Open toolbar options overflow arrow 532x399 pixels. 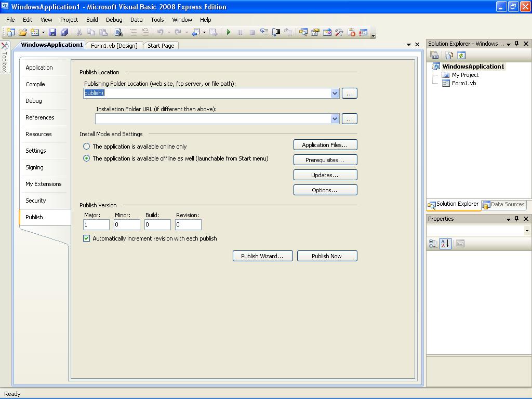pyautogui.click(x=373, y=35)
